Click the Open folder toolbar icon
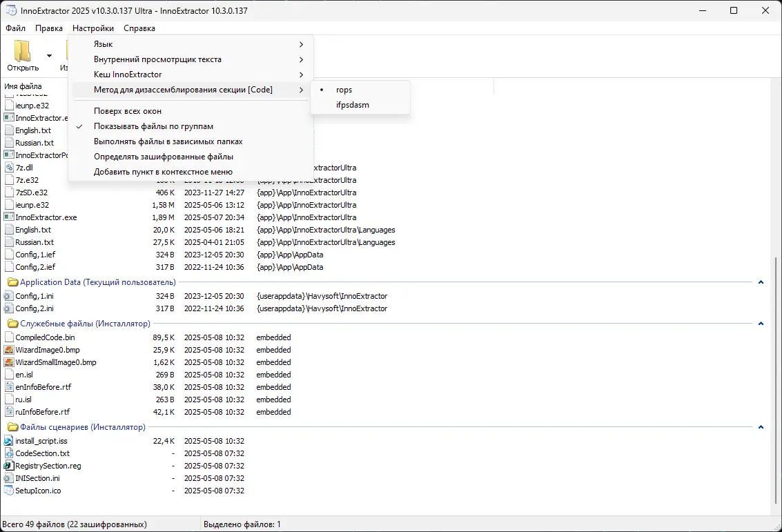The height and width of the screenshot is (532, 782). (22, 50)
